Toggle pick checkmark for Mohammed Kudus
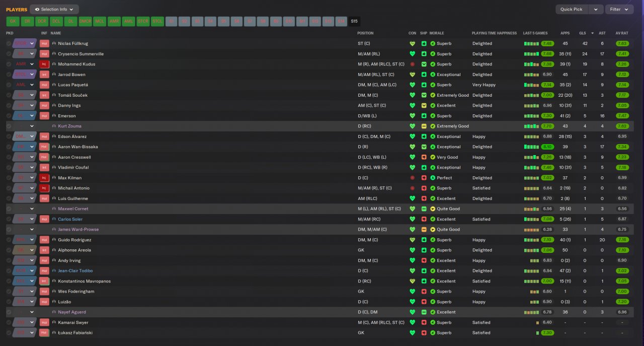 coord(9,64)
